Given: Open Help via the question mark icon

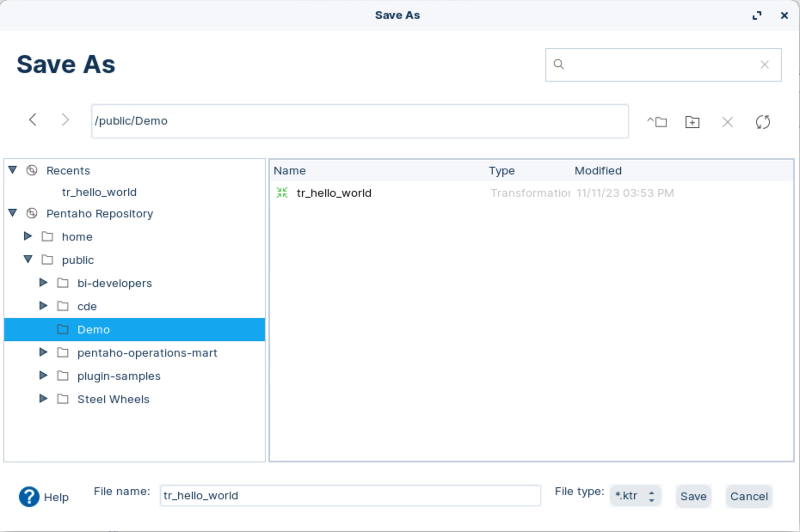Looking at the screenshot, I should coord(29,497).
